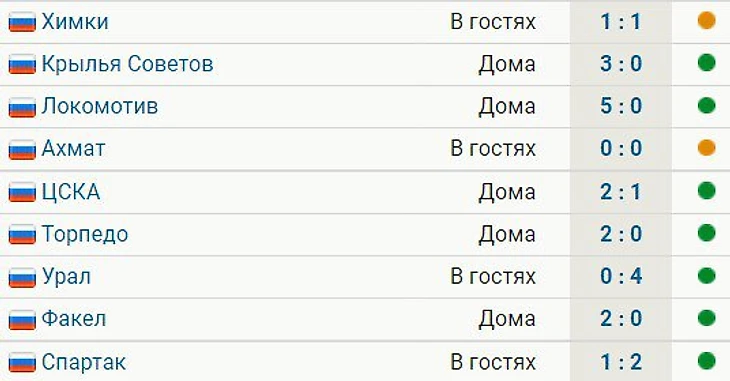Click the Russian flag icon beside Химки
This screenshot has height=381, width=730.
pos(22,22)
